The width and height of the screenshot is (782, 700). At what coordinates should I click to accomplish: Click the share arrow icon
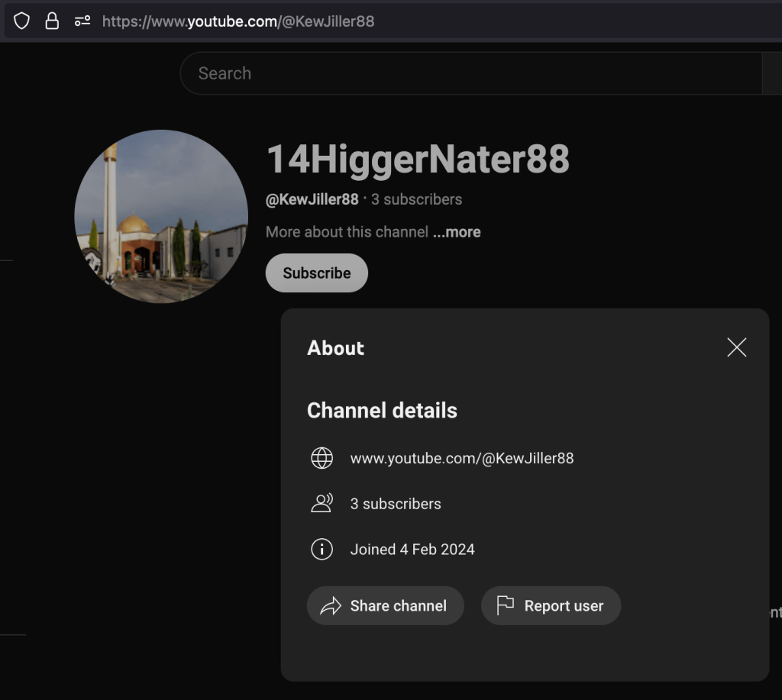pyautogui.click(x=331, y=606)
